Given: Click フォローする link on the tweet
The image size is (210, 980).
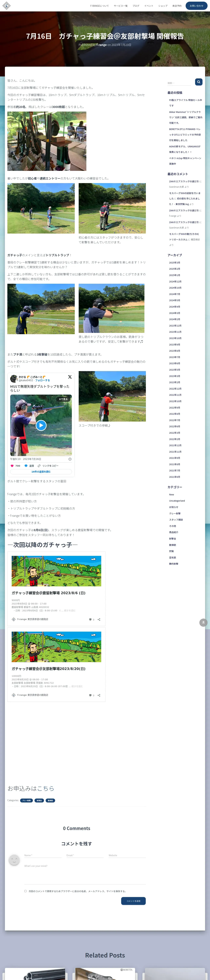Looking at the screenshot, I should (42, 380).
